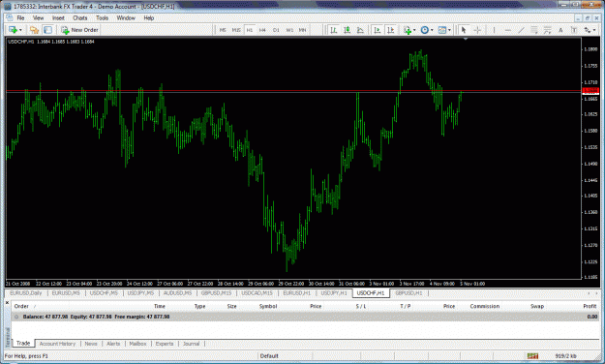605x364 pixels.
Task: Select the D1 timeframe button
Action: [276, 30]
